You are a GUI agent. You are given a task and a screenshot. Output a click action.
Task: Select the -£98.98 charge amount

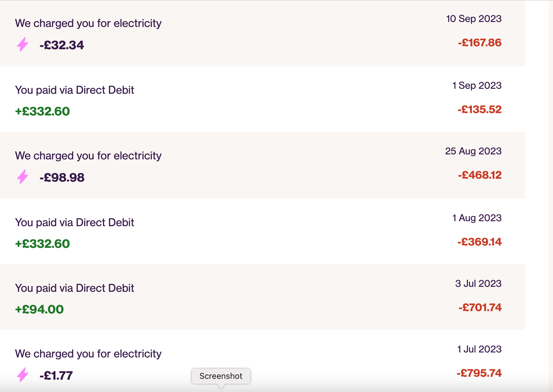(x=62, y=178)
